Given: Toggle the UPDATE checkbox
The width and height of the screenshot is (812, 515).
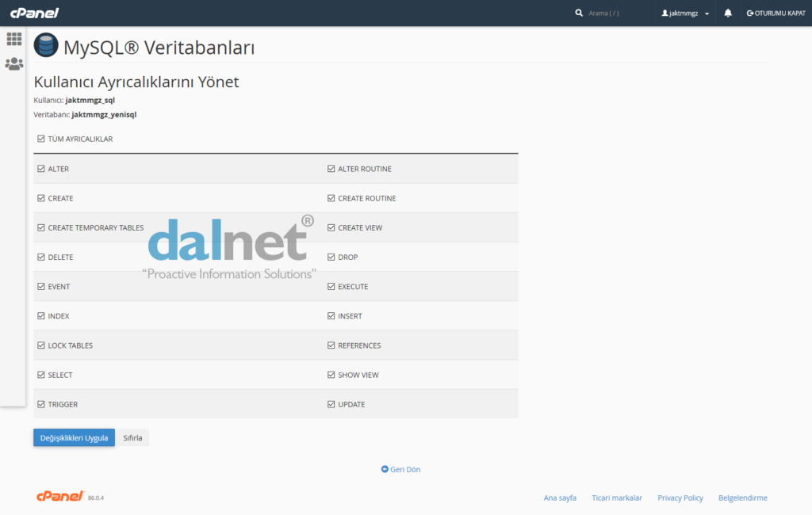Looking at the screenshot, I should pos(331,405).
